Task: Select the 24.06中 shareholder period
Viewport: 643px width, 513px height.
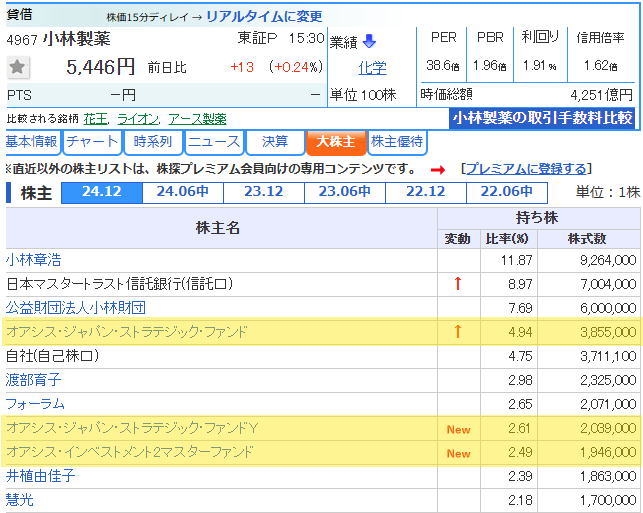Action: (x=183, y=192)
